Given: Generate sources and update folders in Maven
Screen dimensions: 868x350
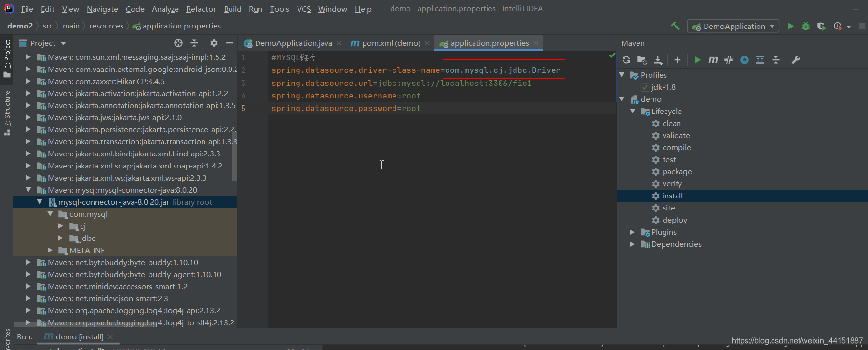Looking at the screenshot, I should coord(642,60).
